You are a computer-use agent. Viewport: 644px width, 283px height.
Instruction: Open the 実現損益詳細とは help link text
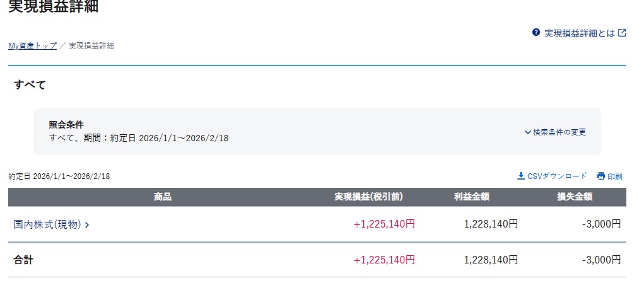(x=579, y=33)
